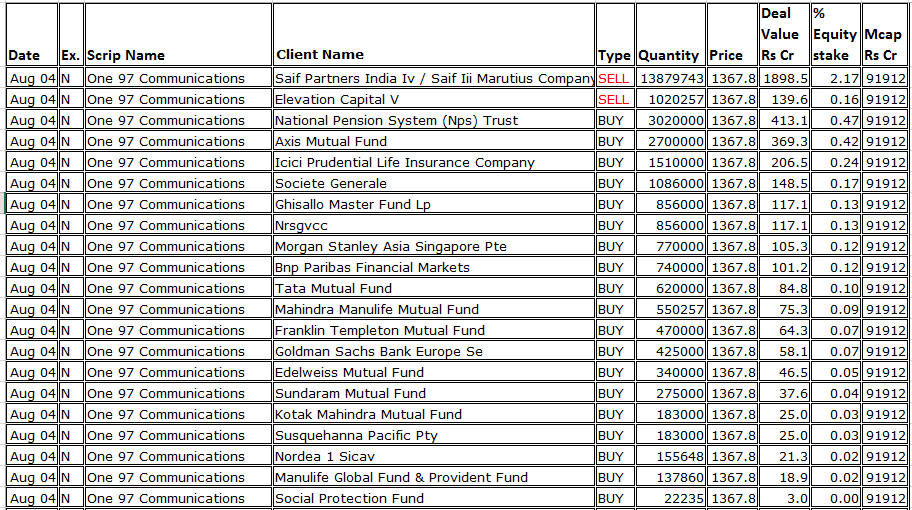
Task: Click equity stake '0.10' cell
Action: 836,288
